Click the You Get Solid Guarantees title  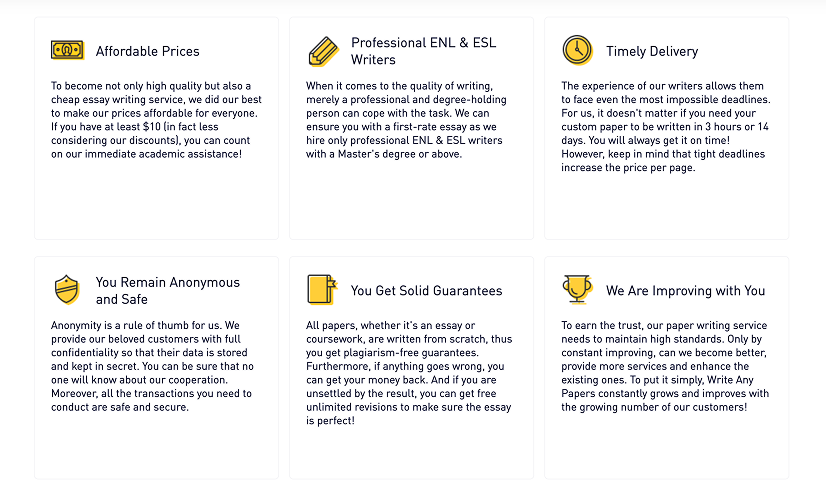click(x=426, y=291)
